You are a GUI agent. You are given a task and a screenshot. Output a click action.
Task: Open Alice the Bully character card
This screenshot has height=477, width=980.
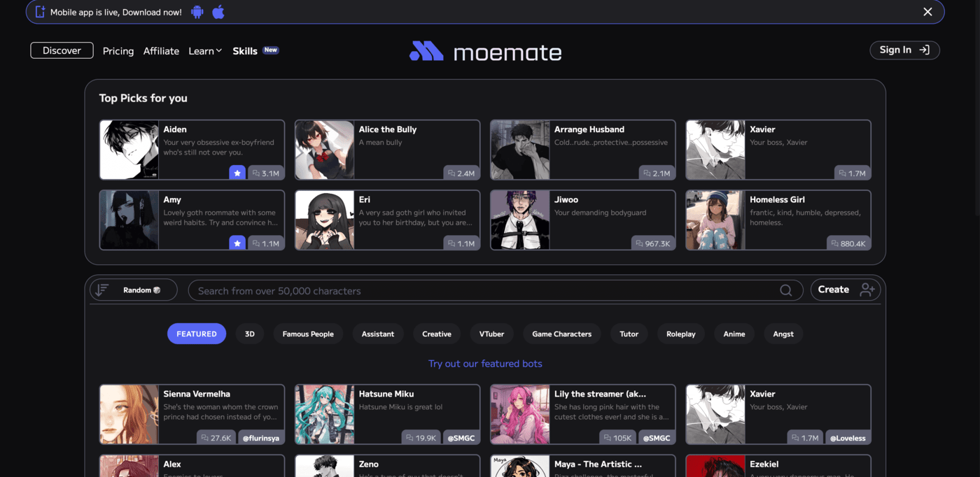(x=387, y=150)
